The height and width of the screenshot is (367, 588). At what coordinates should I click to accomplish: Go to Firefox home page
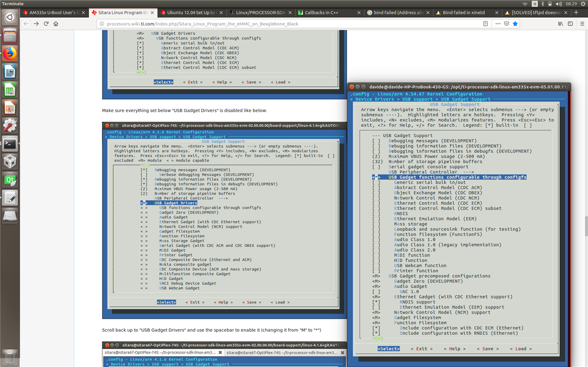pyautogui.click(x=56, y=23)
